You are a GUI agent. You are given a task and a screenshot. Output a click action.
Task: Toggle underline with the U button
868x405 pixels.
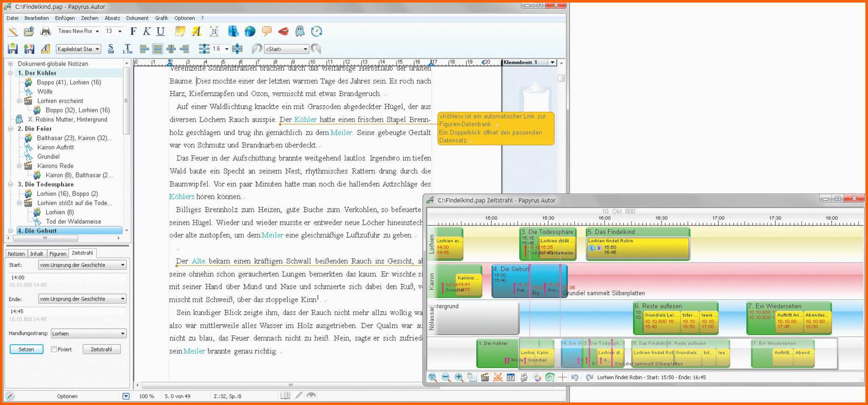(160, 31)
